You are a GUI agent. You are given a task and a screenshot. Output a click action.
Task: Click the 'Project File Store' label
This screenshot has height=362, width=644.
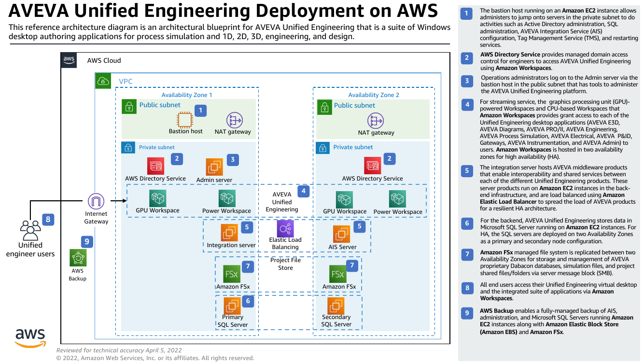coord(285,264)
